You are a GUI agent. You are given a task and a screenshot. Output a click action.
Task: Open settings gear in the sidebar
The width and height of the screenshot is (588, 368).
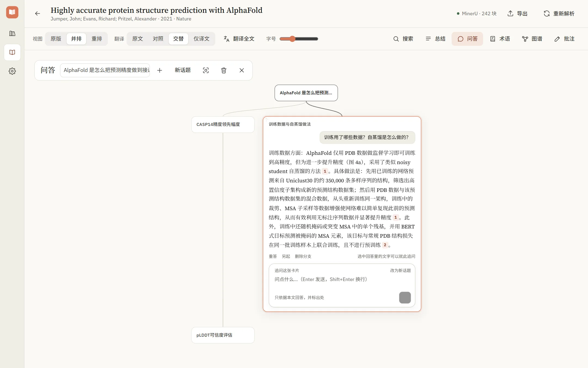[12, 71]
